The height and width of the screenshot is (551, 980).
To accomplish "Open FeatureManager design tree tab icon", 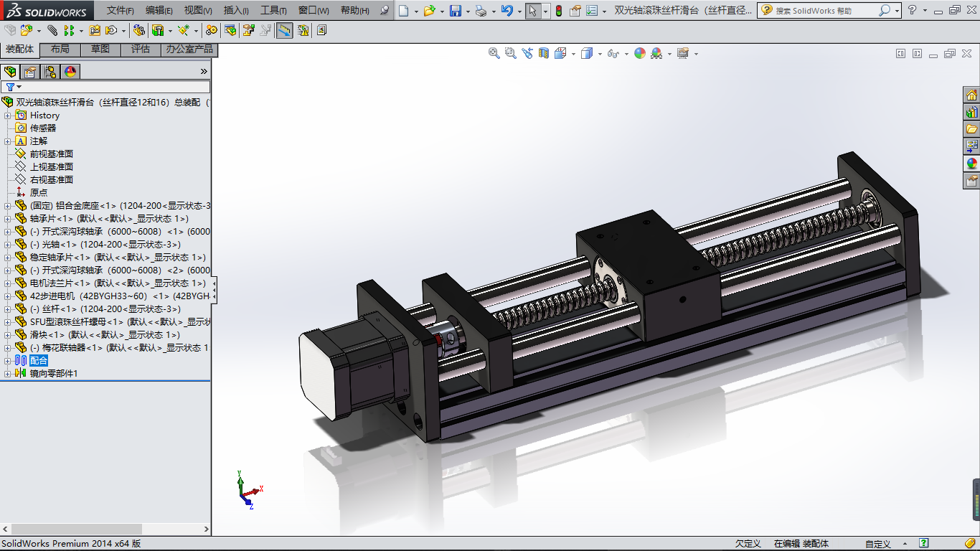I will point(10,71).
